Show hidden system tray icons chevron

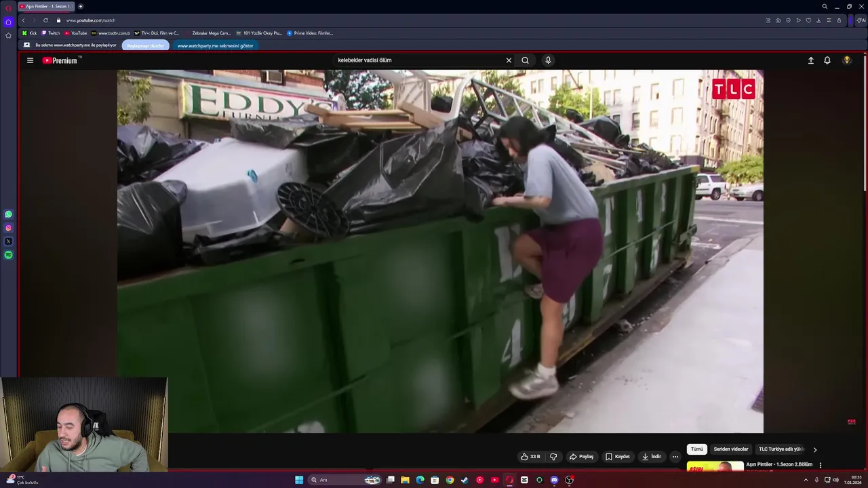[806, 480]
